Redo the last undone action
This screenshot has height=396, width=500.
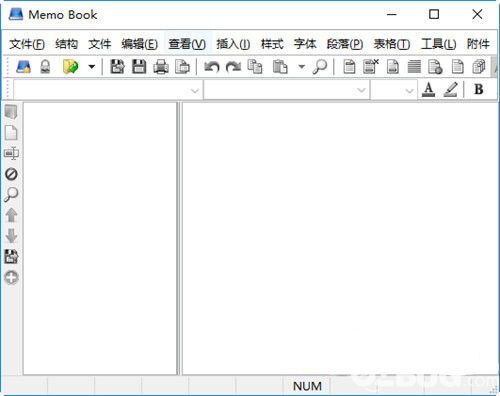[233, 67]
